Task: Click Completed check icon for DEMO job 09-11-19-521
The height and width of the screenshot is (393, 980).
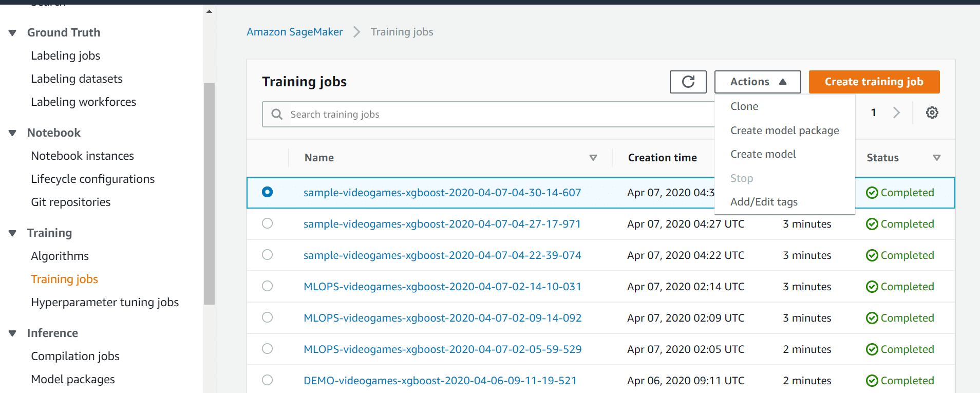Action: [872, 381]
